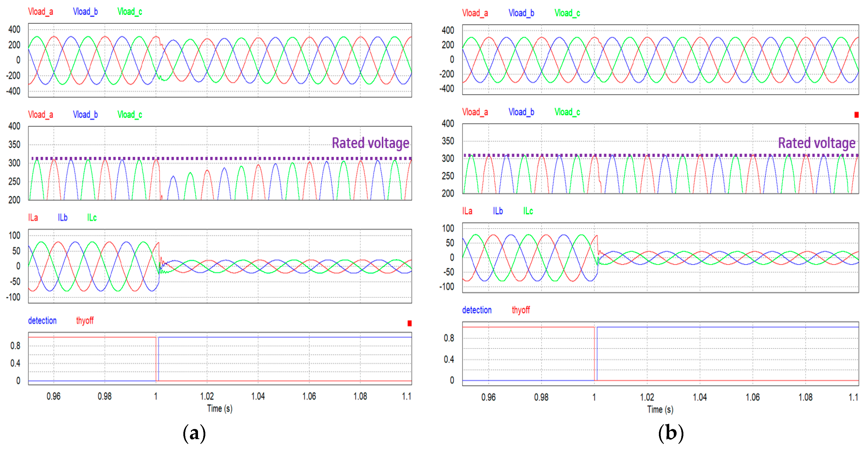The height and width of the screenshot is (453, 868).
Task: Select Vload_b legend in top-left plot
Action: point(85,12)
